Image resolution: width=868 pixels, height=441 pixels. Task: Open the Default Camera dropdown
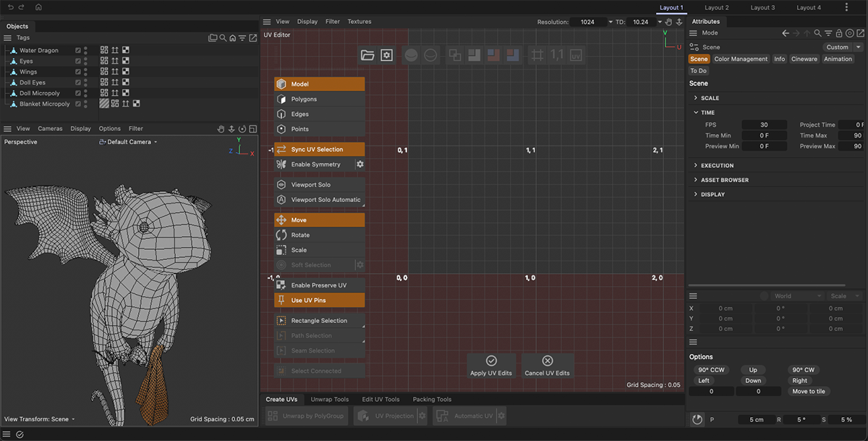[x=128, y=142]
